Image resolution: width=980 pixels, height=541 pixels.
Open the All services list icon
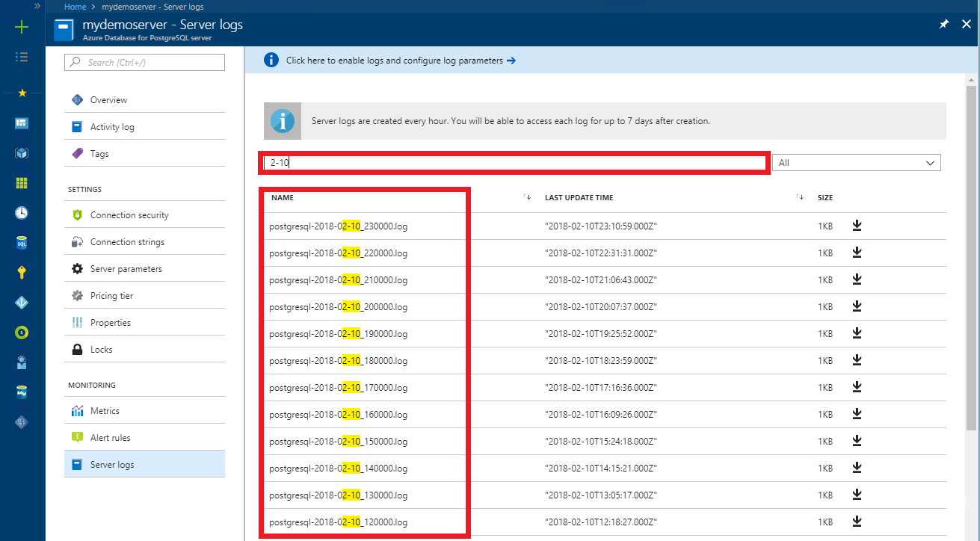click(22, 57)
